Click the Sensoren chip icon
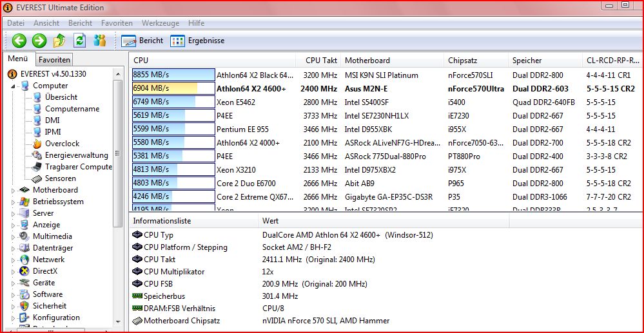This screenshot has width=644, height=333. pos(37,178)
